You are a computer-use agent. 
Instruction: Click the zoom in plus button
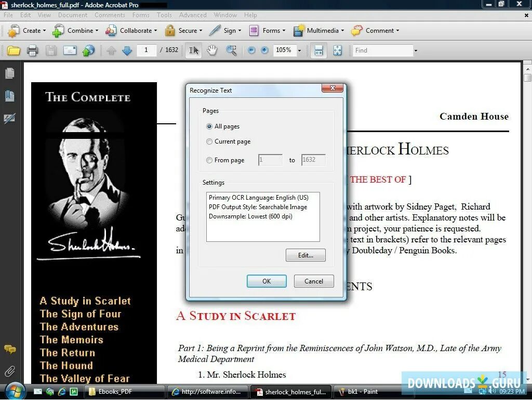tap(264, 50)
